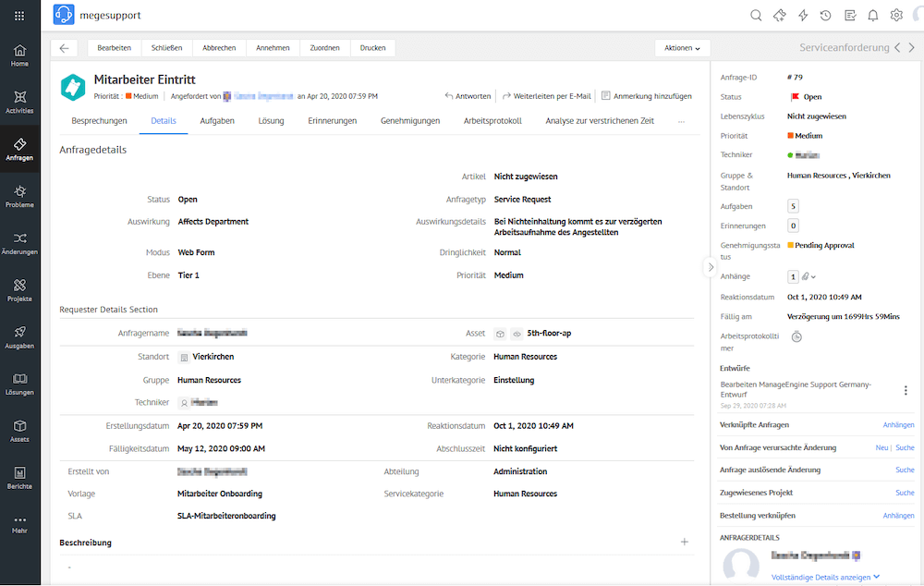Click Anhängen next to Bestellung verknüpfen
The width and height of the screenshot is (924, 586).
(898, 516)
